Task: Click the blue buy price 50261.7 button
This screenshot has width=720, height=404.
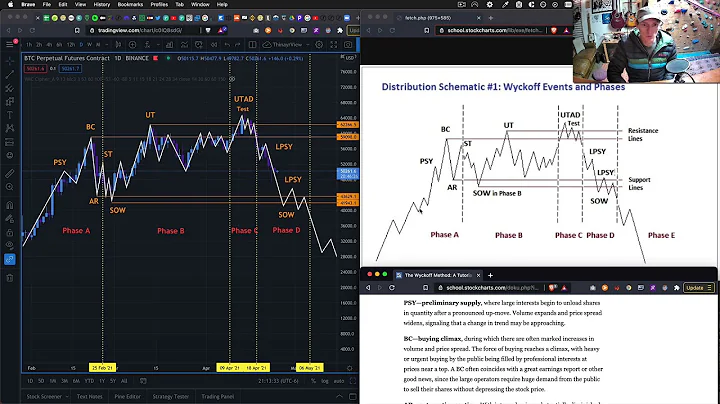Action: tap(70, 68)
